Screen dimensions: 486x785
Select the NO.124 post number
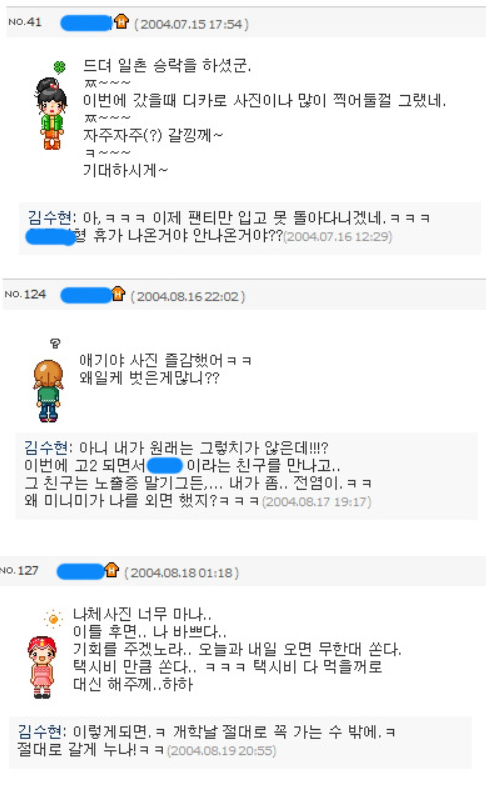(x=25, y=294)
